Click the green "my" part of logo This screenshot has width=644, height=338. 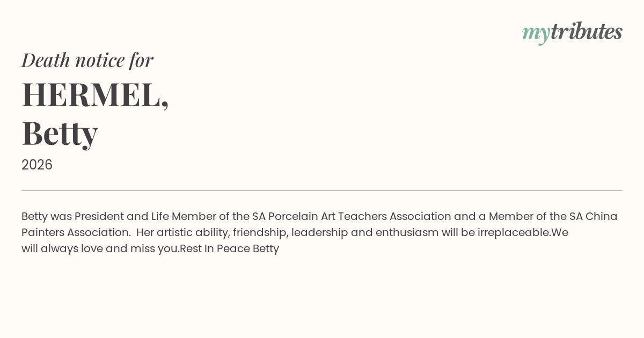point(536,33)
